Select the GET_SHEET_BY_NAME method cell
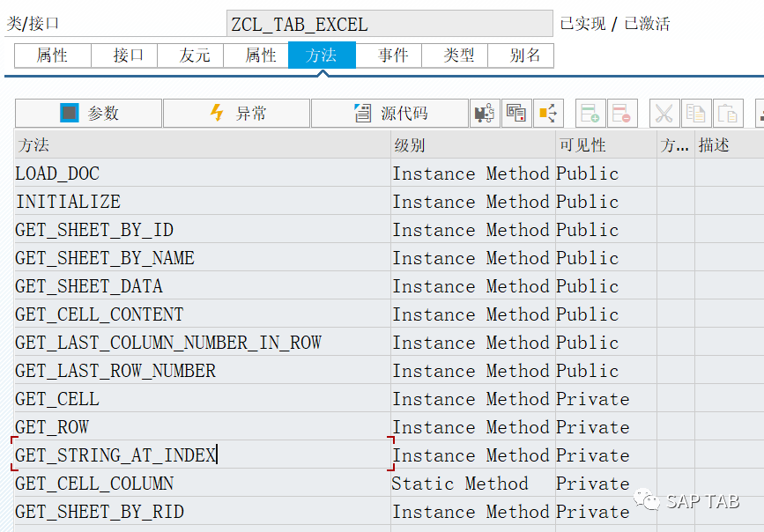Image resolution: width=764 pixels, height=532 pixels. tap(203, 258)
